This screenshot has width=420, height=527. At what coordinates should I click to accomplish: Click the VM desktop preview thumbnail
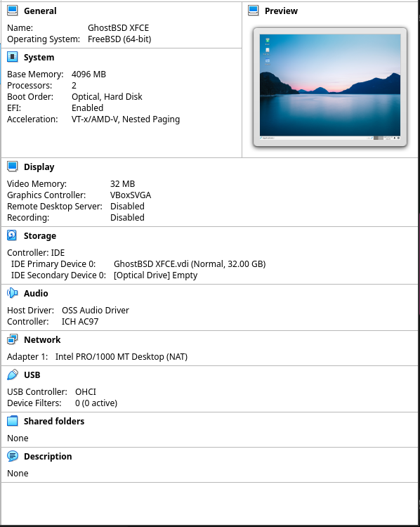330,87
